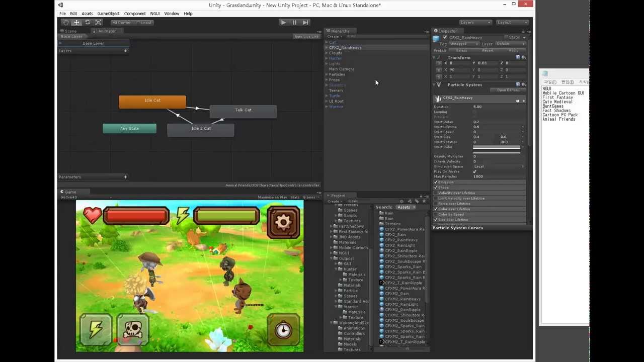
Task: Expand the Outpost folder in Project
Action: click(x=332, y=258)
